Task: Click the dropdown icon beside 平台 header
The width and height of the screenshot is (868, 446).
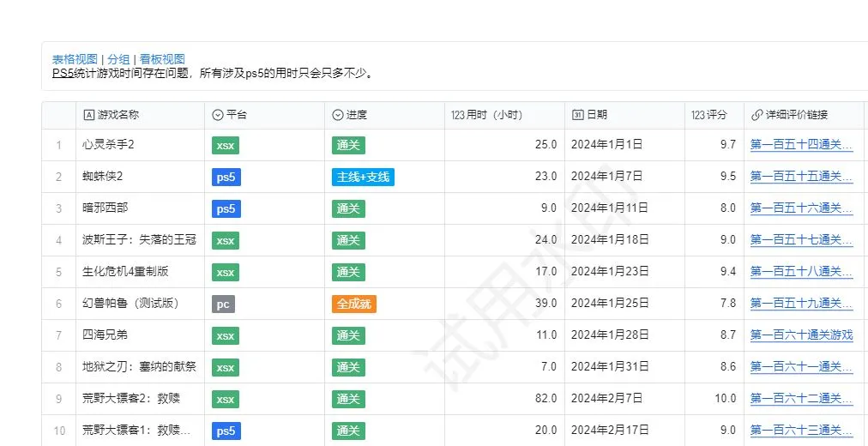Action: click(x=218, y=115)
